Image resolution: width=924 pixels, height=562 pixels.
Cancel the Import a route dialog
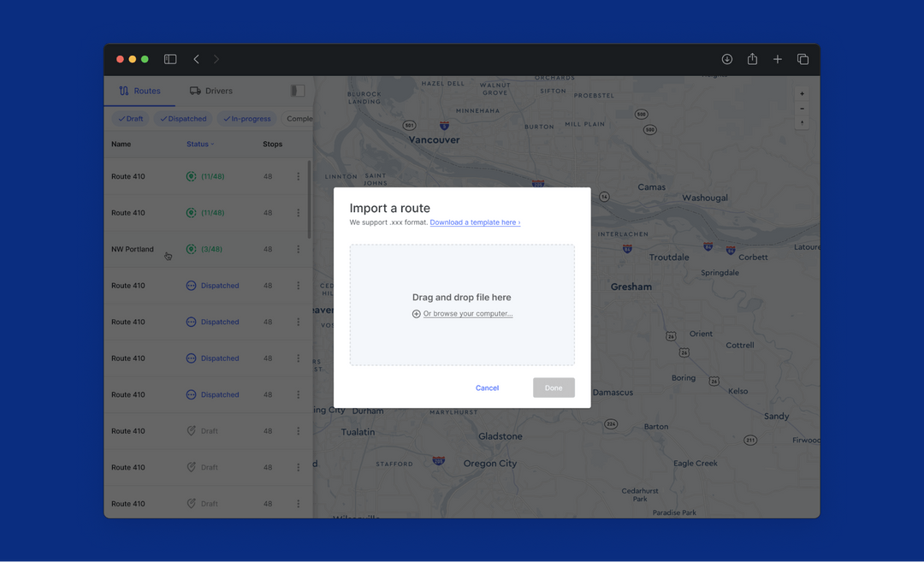[487, 387]
